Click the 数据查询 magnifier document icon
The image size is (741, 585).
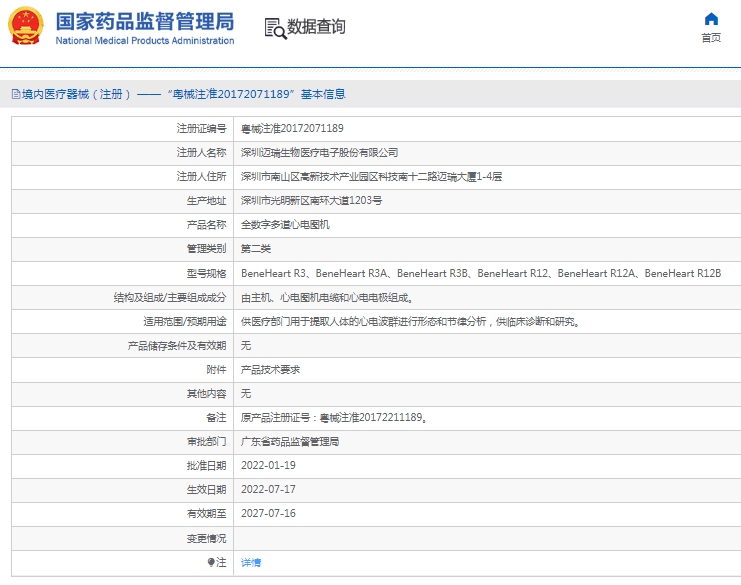[x=274, y=27]
